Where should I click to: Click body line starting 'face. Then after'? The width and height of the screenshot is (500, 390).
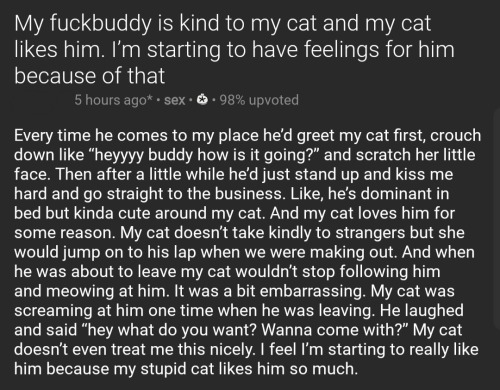(233, 174)
